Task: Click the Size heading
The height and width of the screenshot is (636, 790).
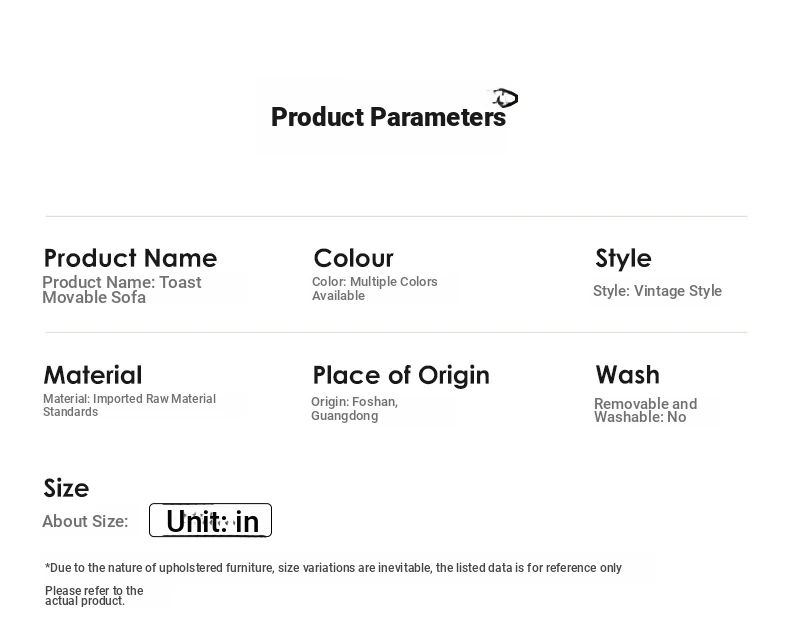Action: point(66,488)
